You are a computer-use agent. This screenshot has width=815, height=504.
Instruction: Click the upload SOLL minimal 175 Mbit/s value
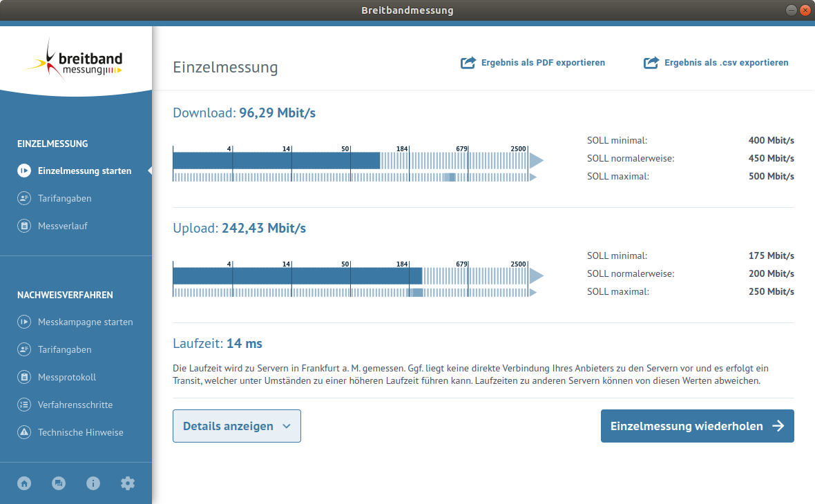pyautogui.click(x=771, y=255)
